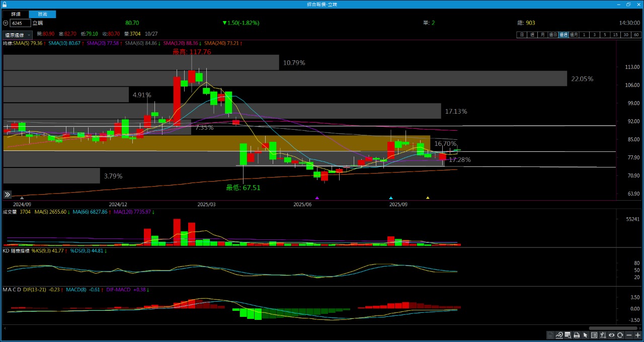
Task: Click the candlestick crosshair icon
Action: pos(603,335)
